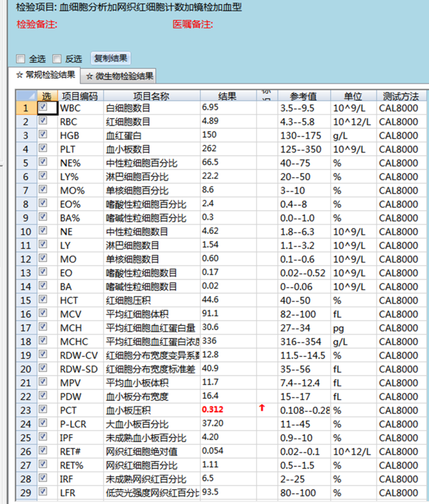Screen dimensions: 429x504
Task: Select the table's top-left corner cell
Action: click(x=26, y=96)
